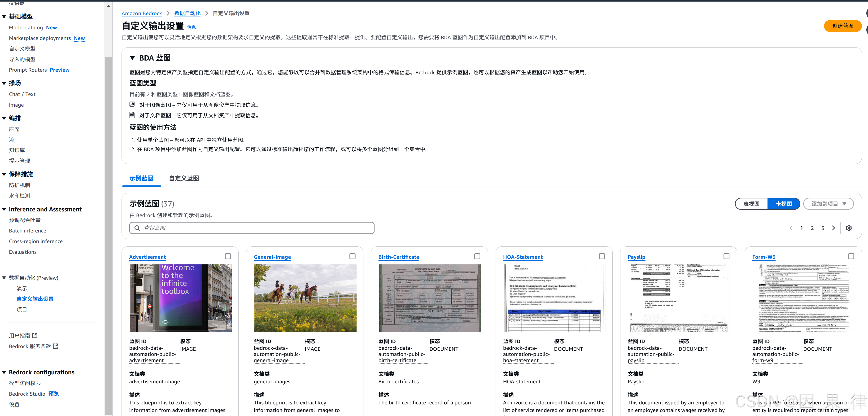Click 数据自动化 breadcrumb link
This screenshot has height=416, width=868.
tap(187, 13)
